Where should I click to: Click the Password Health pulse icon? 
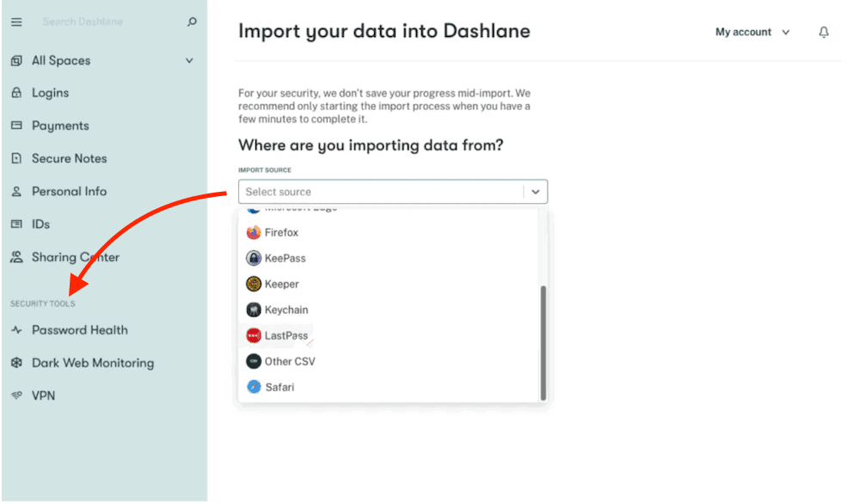pyautogui.click(x=17, y=330)
